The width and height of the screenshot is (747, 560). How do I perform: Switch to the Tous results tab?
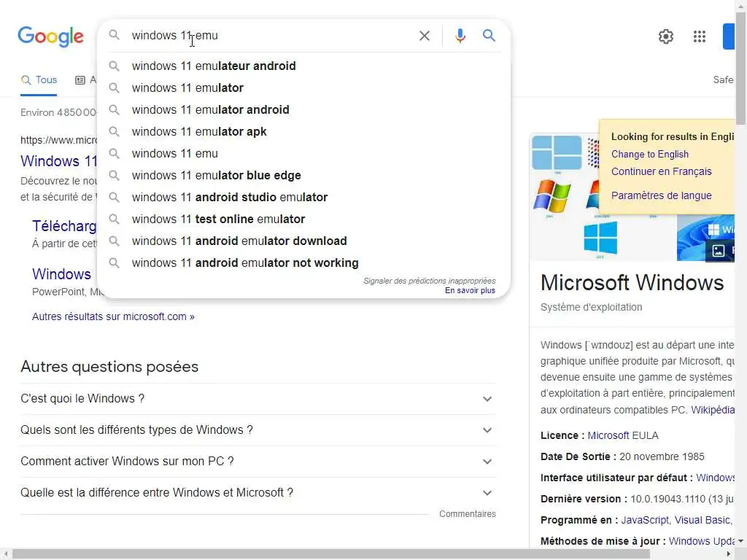pyautogui.click(x=39, y=80)
